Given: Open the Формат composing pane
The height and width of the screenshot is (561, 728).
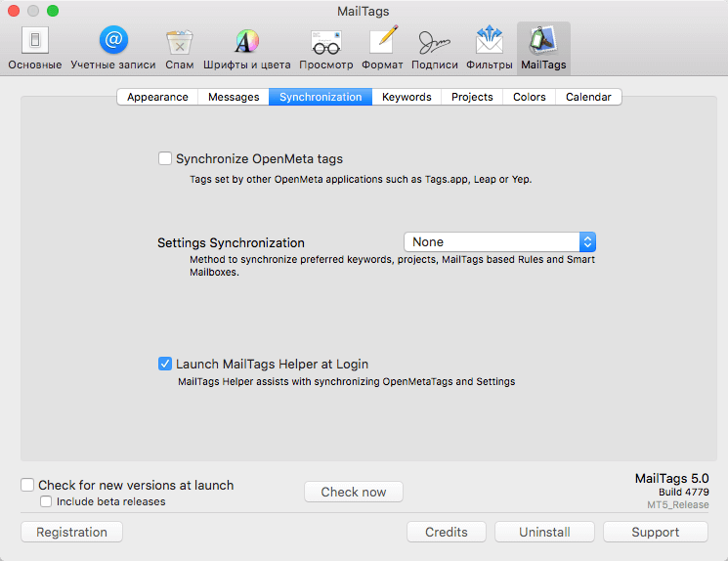Looking at the screenshot, I should pyautogui.click(x=383, y=48).
